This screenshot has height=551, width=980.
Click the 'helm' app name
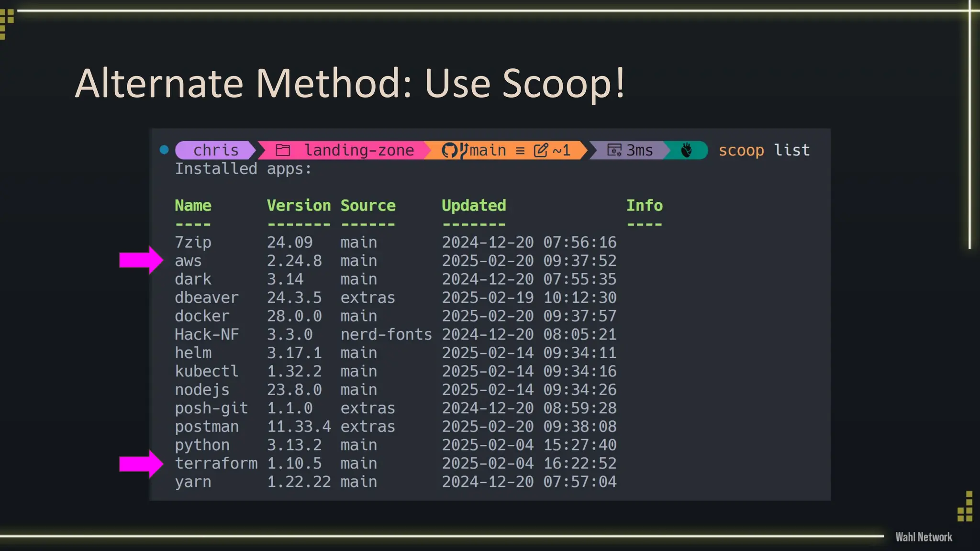pos(193,353)
